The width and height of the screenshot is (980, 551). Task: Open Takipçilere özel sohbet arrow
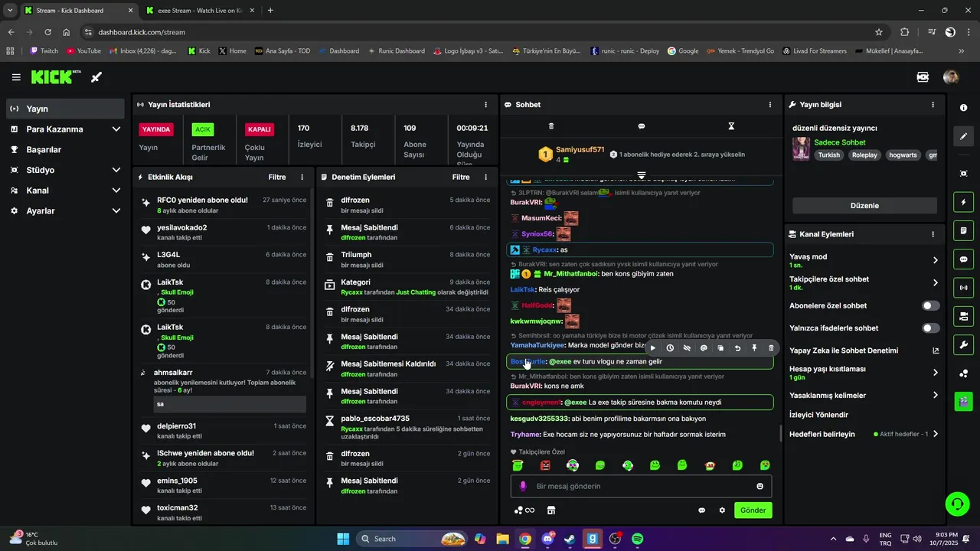pyautogui.click(x=935, y=282)
